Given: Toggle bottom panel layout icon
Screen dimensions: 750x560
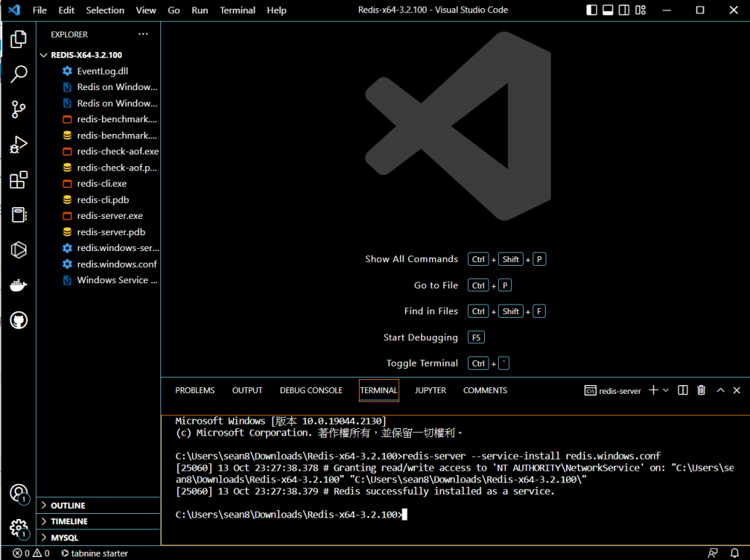Looking at the screenshot, I should point(608,10).
